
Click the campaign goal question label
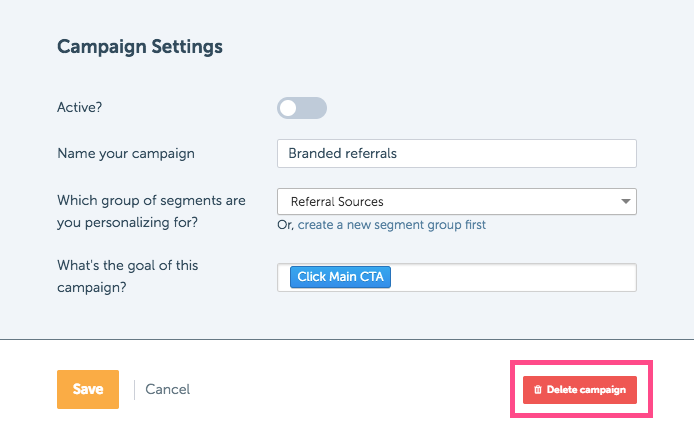(128, 276)
